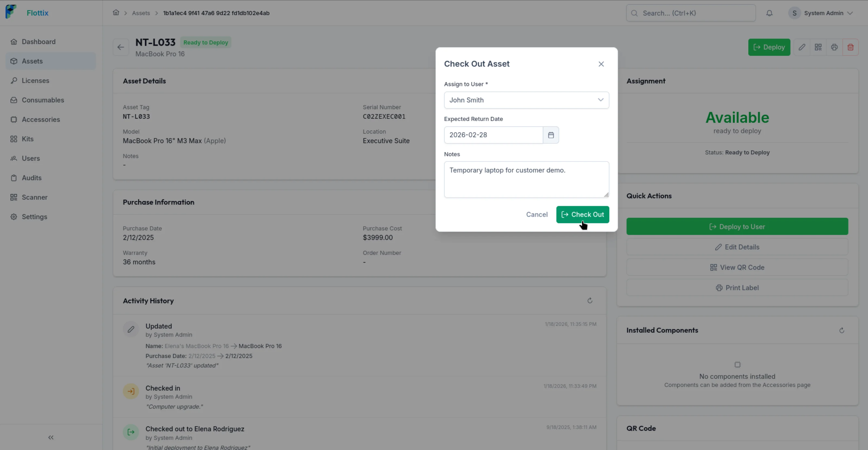The height and width of the screenshot is (450, 868).
Task: Open the Assign to User dropdown
Action: pyautogui.click(x=526, y=100)
